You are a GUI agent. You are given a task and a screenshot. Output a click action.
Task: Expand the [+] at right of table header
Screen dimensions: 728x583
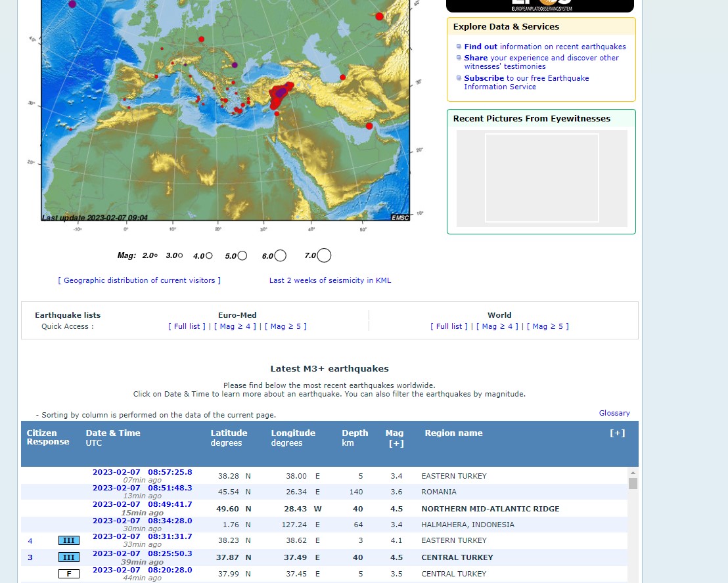click(617, 433)
